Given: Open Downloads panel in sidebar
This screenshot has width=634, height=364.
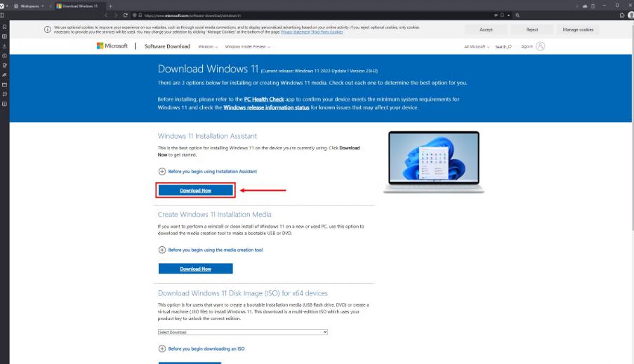Looking at the screenshot, I should (4, 46).
